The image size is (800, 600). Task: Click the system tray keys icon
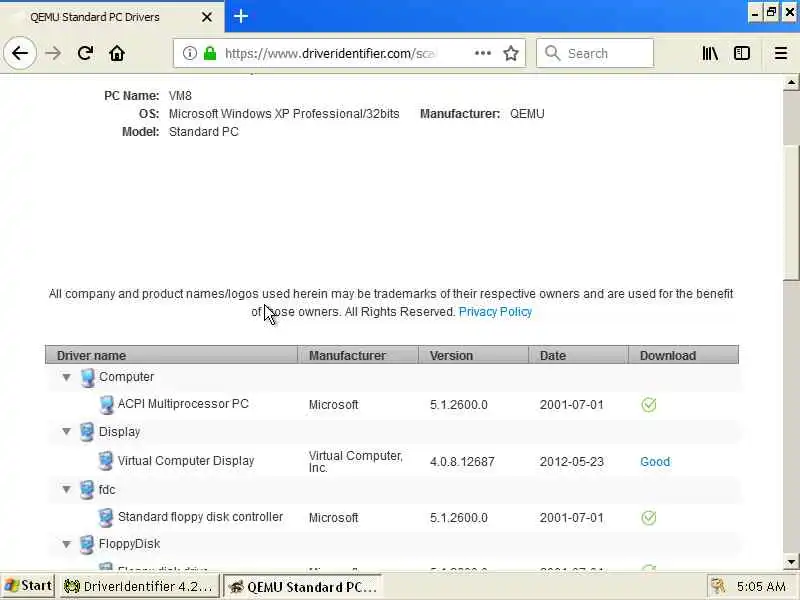[x=719, y=586]
